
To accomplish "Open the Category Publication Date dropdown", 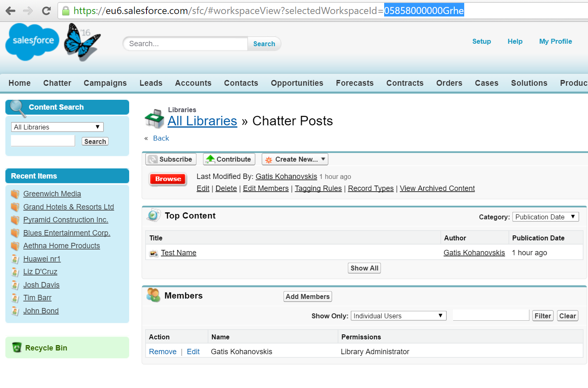I will coord(545,217).
